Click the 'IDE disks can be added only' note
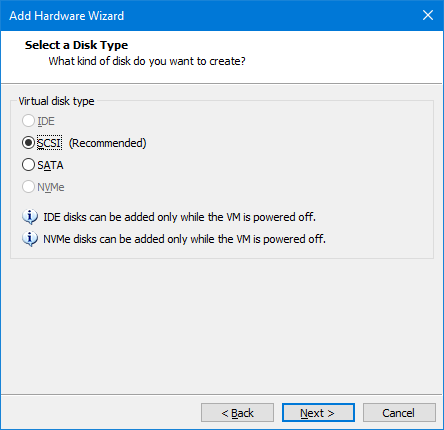The width and height of the screenshot is (444, 430). [179, 217]
